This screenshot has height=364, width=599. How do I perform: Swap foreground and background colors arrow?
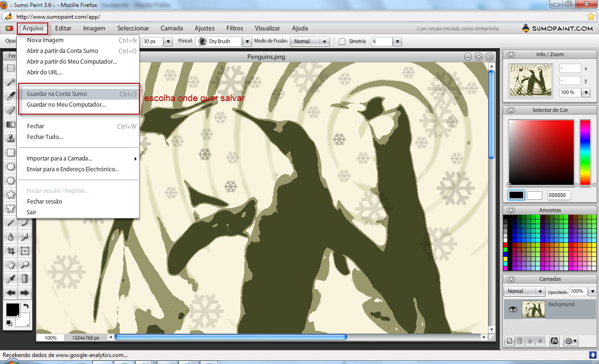(x=26, y=306)
